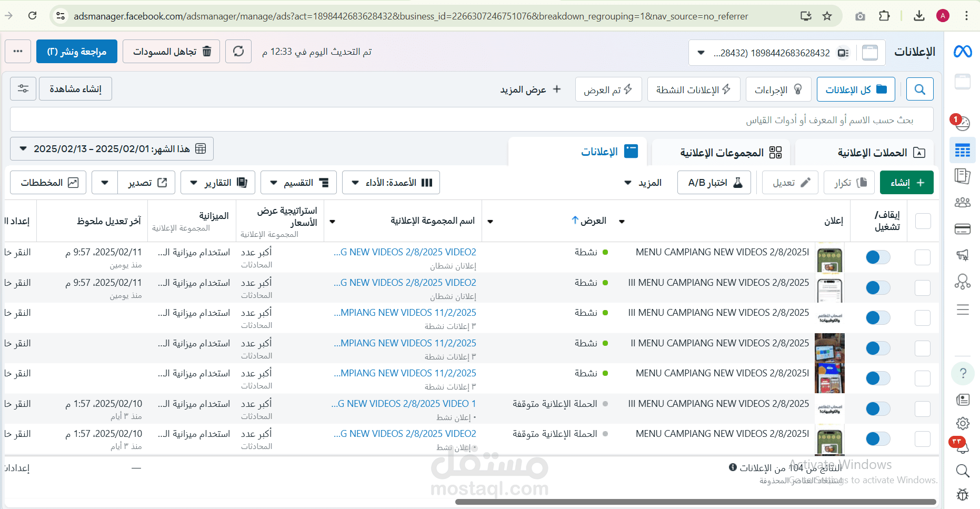The height and width of the screenshot is (509, 980).
Task: Open the breakdown dropdown التقسيم
Action: [x=298, y=183]
